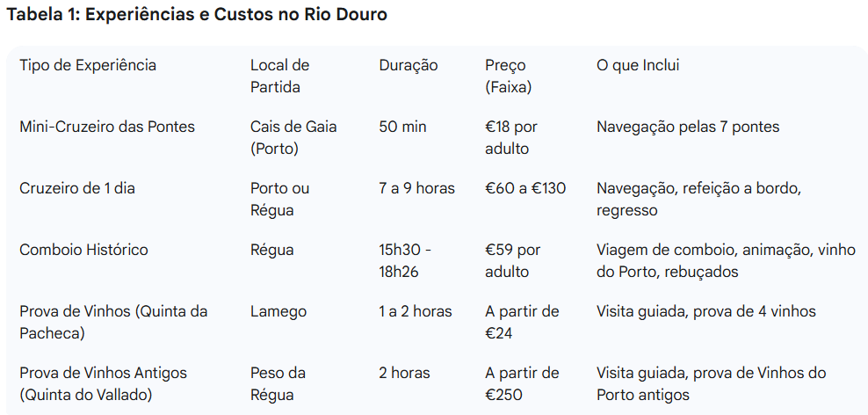Click the 'Lamego' departure cell
The image size is (868, 415).
point(278,311)
